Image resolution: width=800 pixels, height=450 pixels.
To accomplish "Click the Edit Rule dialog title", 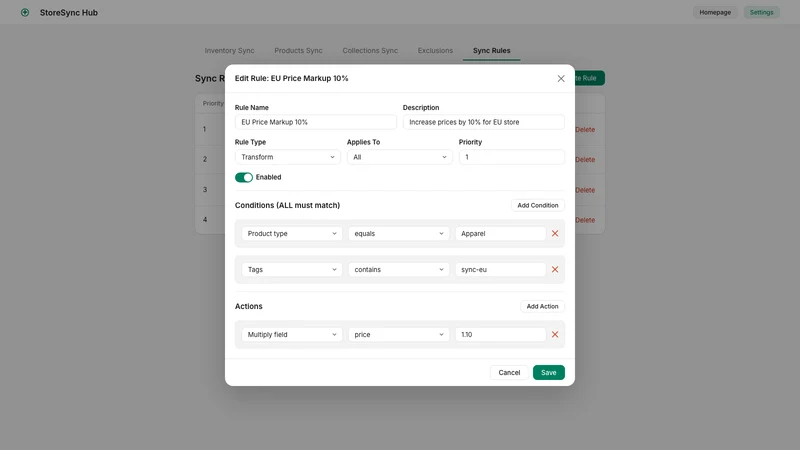I will (291, 79).
